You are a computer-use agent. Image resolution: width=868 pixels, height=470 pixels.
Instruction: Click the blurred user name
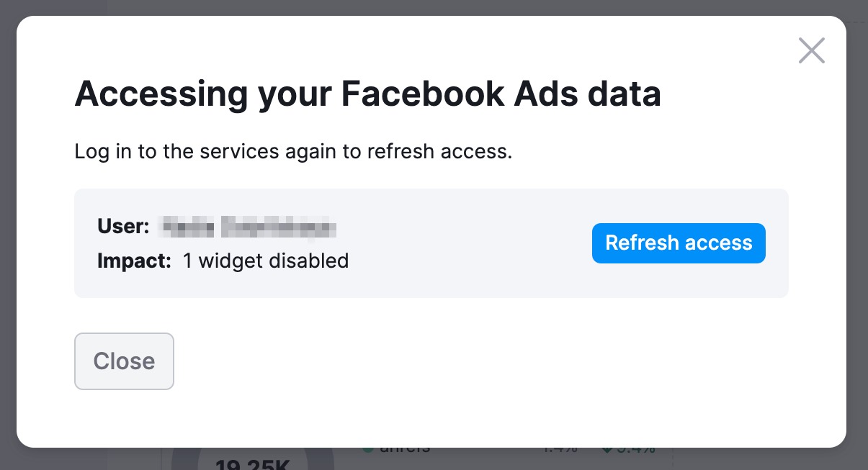[x=249, y=226]
